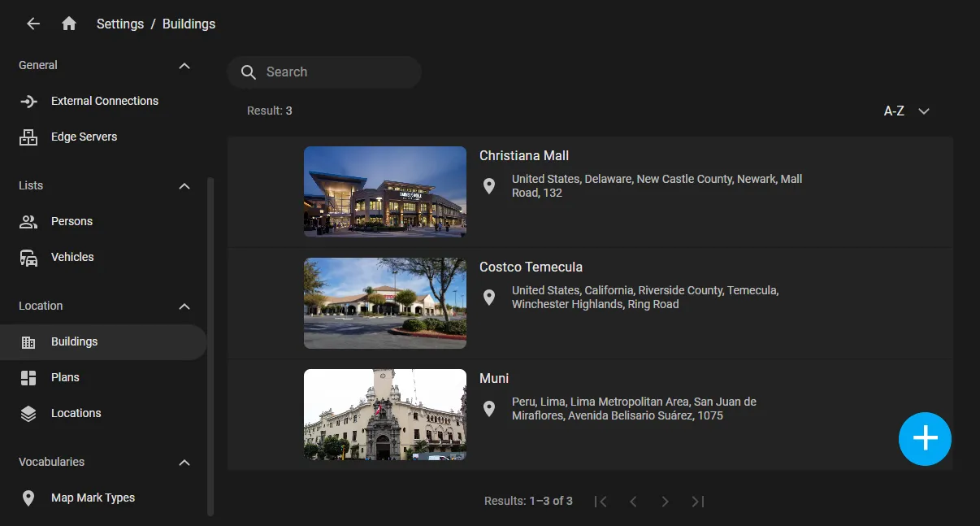
Task: Click the sidebar vertical scrollbar
Action: [211, 347]
